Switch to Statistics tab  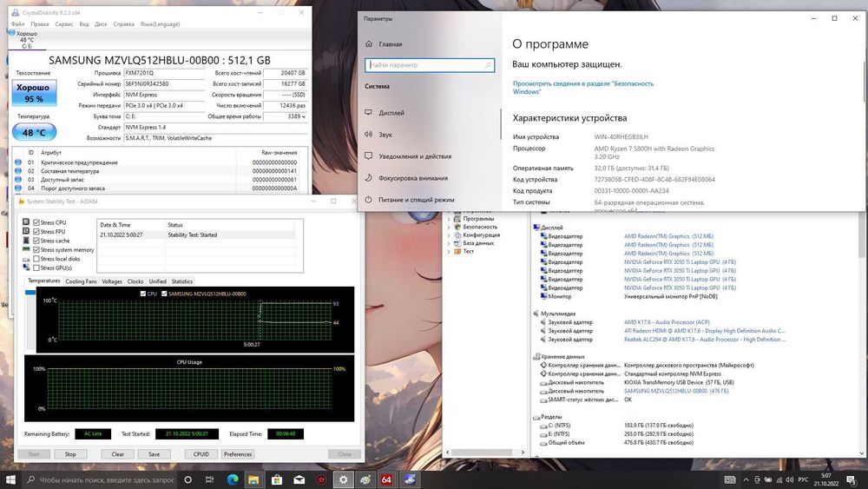[181, 281]
